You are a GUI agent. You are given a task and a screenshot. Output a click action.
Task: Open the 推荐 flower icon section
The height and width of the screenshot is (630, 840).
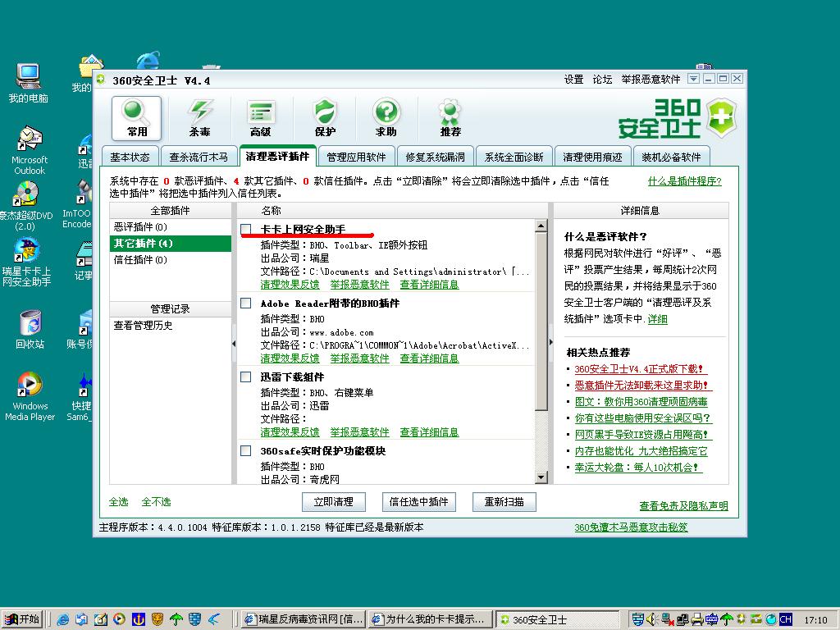[x=450, y=118]
